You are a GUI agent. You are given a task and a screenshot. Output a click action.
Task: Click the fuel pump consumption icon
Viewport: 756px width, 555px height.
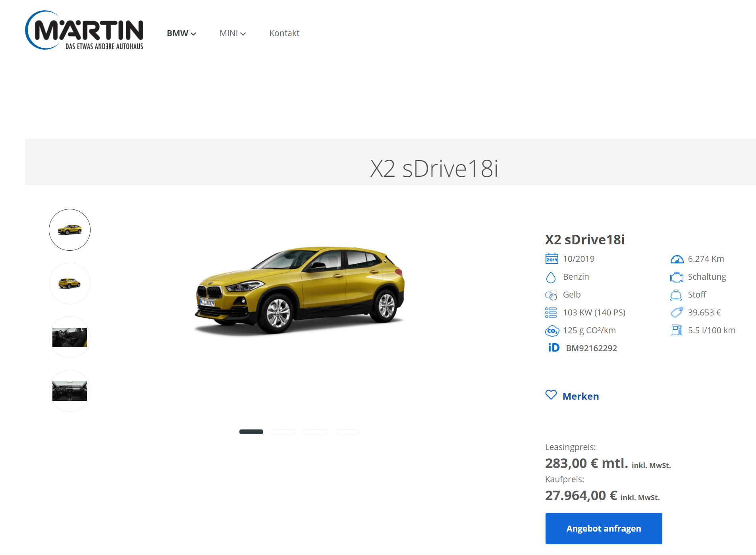pyautogui.click(x=677, y=330)
